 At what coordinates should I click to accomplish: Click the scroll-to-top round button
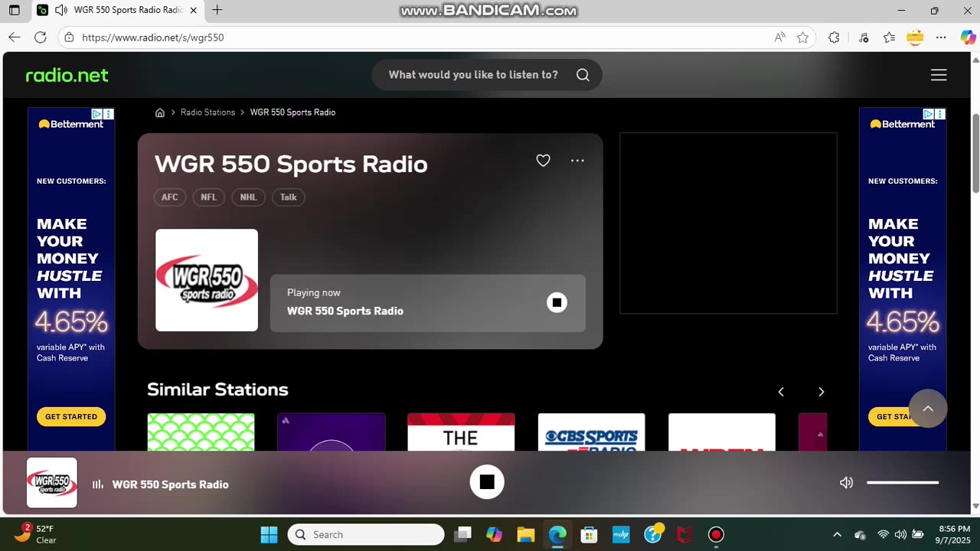[928, 409]
